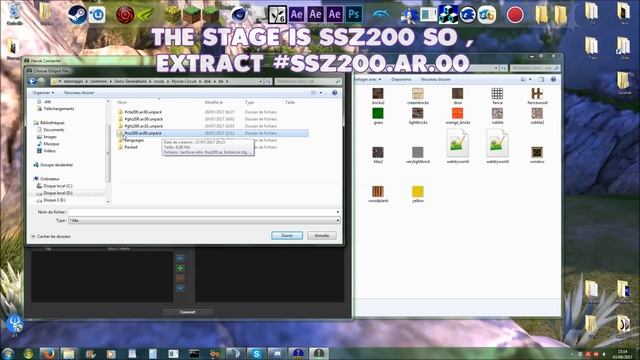Open the view options dropdown in the file dialog

pyautogui.click(x=321, y=93)
